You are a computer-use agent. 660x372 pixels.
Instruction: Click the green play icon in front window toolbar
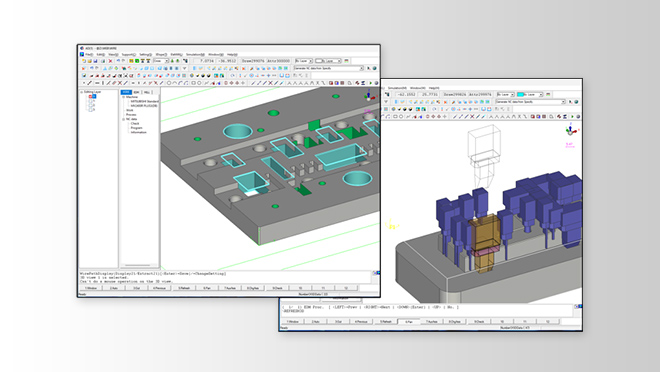pos(370,83)
